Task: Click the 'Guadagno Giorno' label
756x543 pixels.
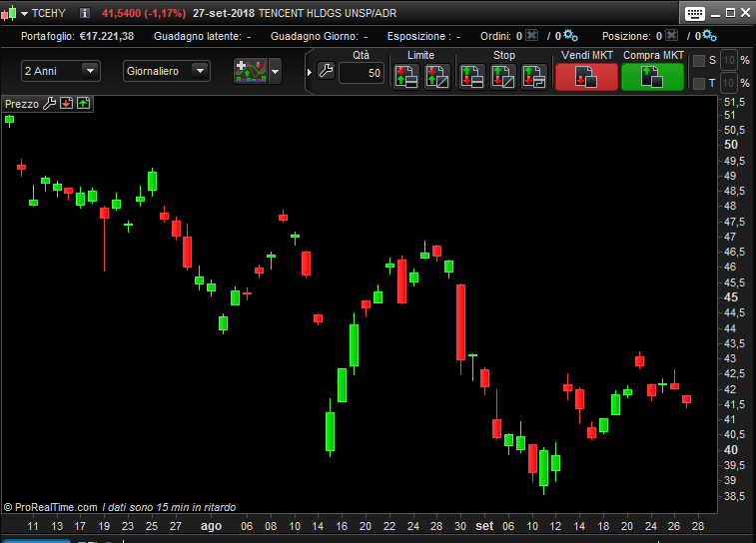Action: (x=315, y=36)
